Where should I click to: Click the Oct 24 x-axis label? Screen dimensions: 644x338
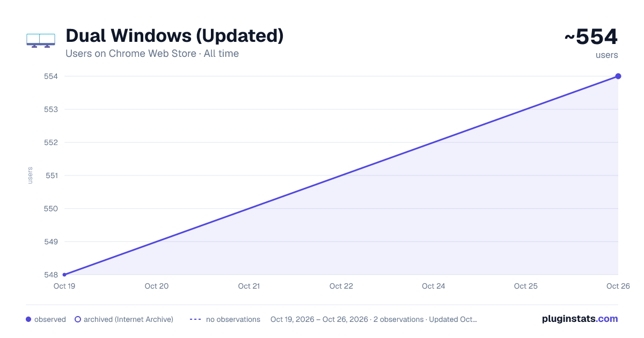pos(434,286)
